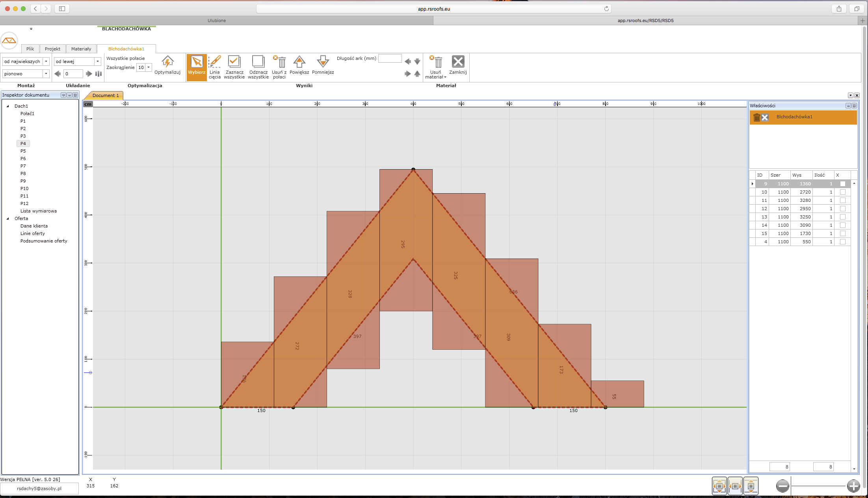The width and height of the screenshot is (868, 498).
Task: Click the zoom-in plus button
Action: [853, 486]
